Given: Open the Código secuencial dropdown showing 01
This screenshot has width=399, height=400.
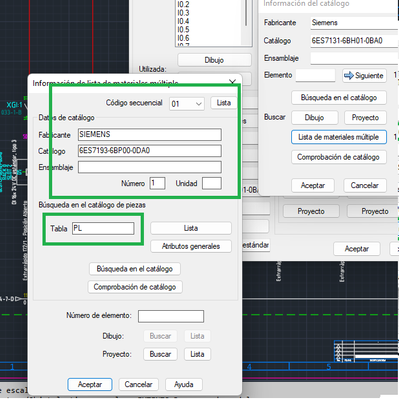Looking at the screenshot, I should (x=187, y=104).
